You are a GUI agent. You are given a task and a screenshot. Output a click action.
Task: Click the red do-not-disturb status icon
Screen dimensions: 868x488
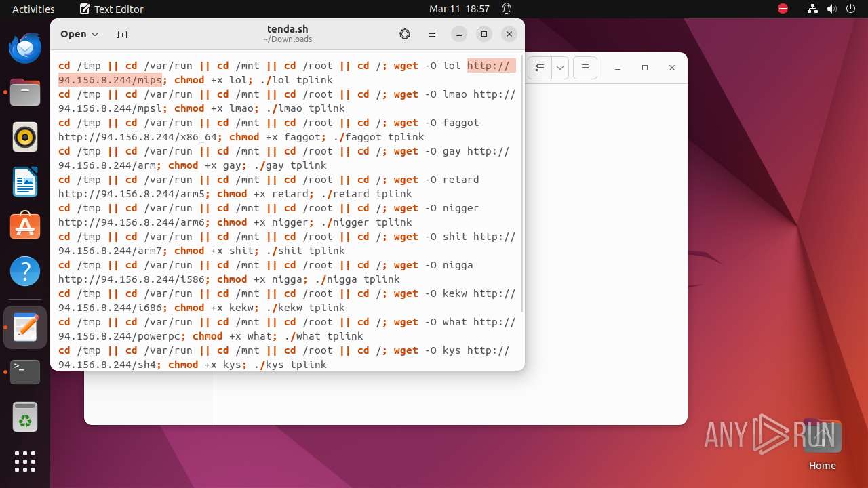click(783, 9)
